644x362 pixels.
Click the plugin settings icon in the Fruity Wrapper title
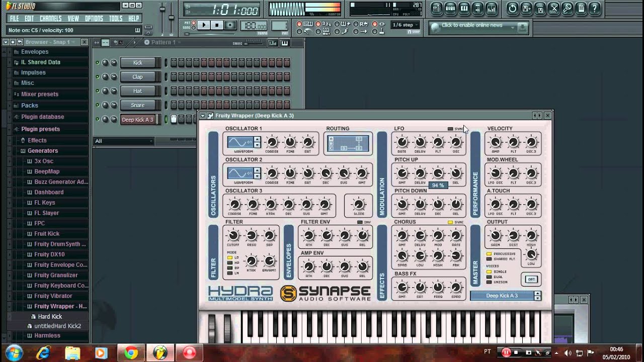210,116
